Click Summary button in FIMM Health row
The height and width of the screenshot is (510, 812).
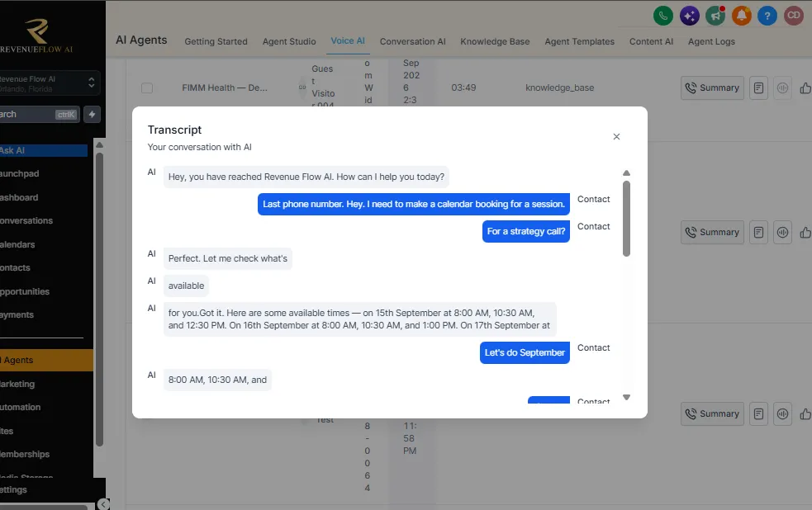pyautogui.click(x=712, y=88)
